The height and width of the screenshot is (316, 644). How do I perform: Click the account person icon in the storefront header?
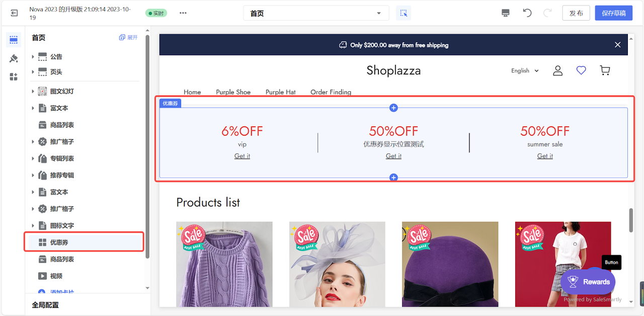557,70
